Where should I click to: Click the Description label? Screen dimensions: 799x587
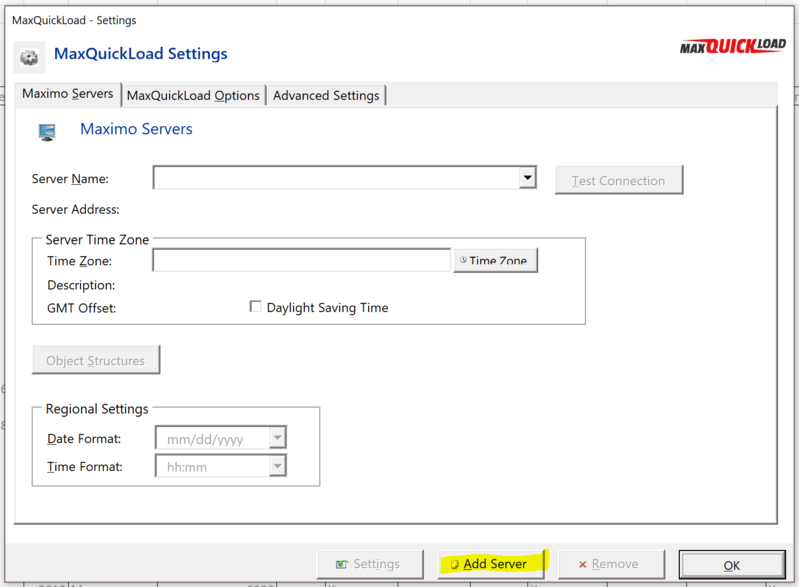coord(81,285)
